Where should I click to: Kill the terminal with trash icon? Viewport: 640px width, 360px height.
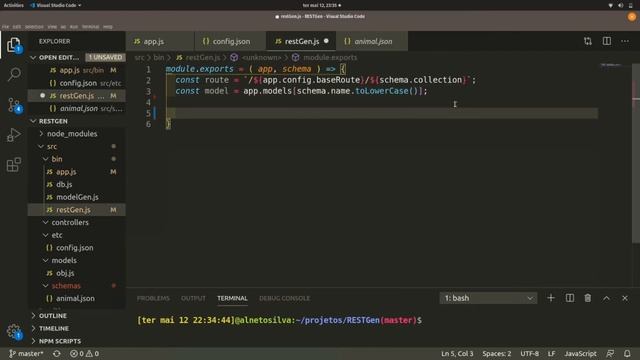click(588, 298)
